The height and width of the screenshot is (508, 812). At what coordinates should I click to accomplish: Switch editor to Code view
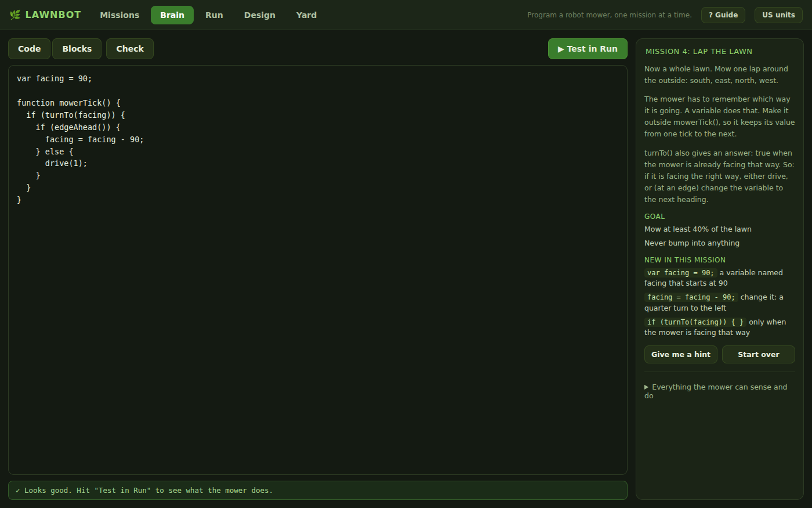click(30, 49)
